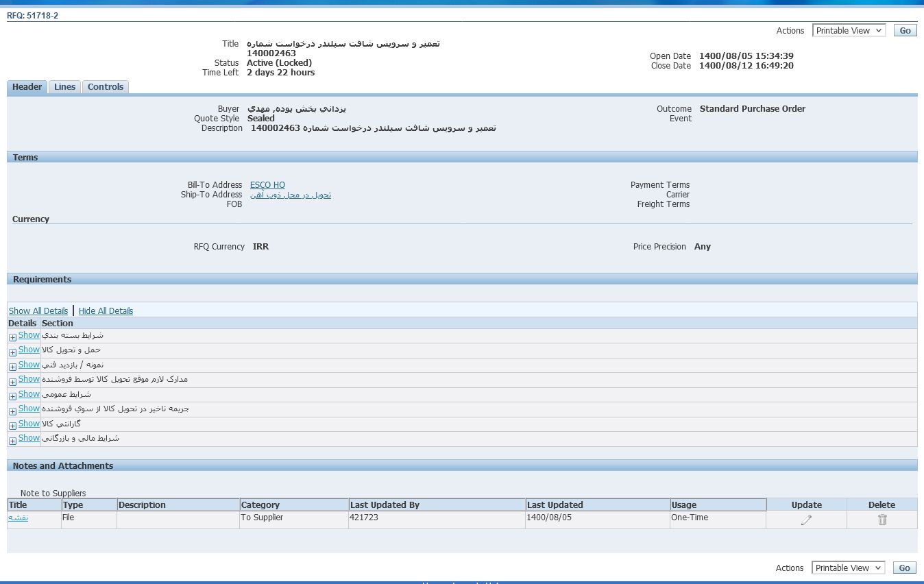Image resolution: width=924 pixels, height=584 pixels.
Task: Click the Time Left 2 days 22 hours value
Action: click(281, 73)
